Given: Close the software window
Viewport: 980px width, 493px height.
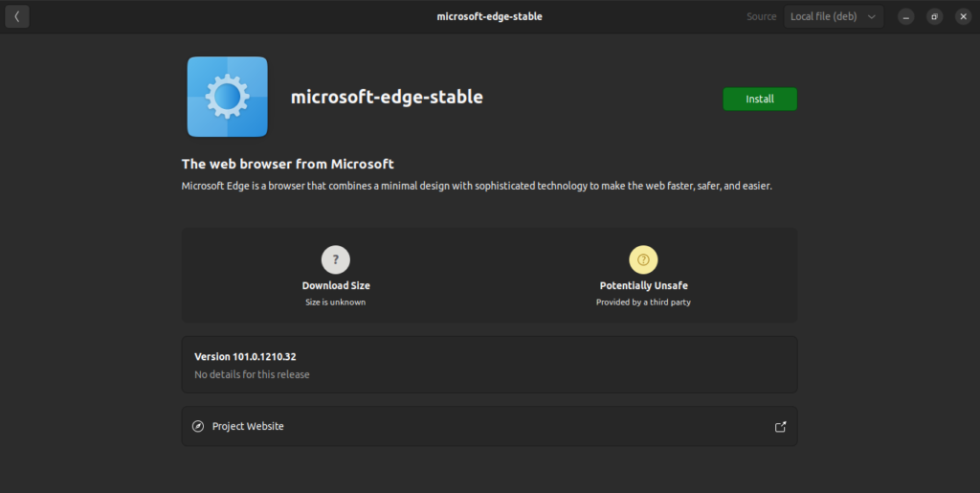Looking at the screenshot, I should (x=963, y=17).
